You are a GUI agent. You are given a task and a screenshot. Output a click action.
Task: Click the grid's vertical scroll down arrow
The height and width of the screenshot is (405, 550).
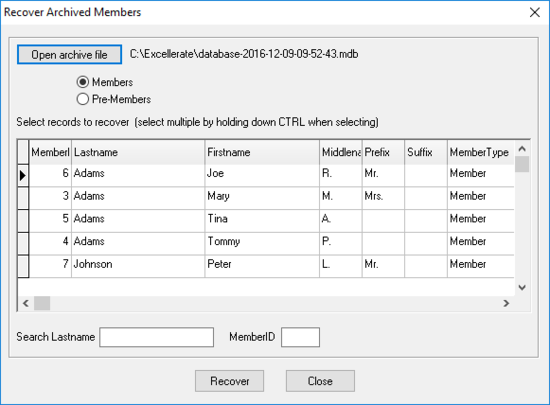click(x=522, y=288)
